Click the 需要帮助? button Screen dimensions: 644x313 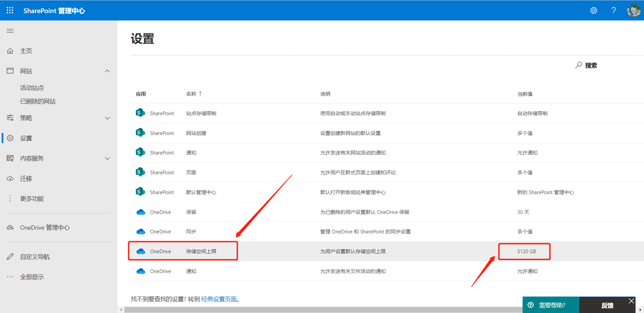[x=551, y=305]
